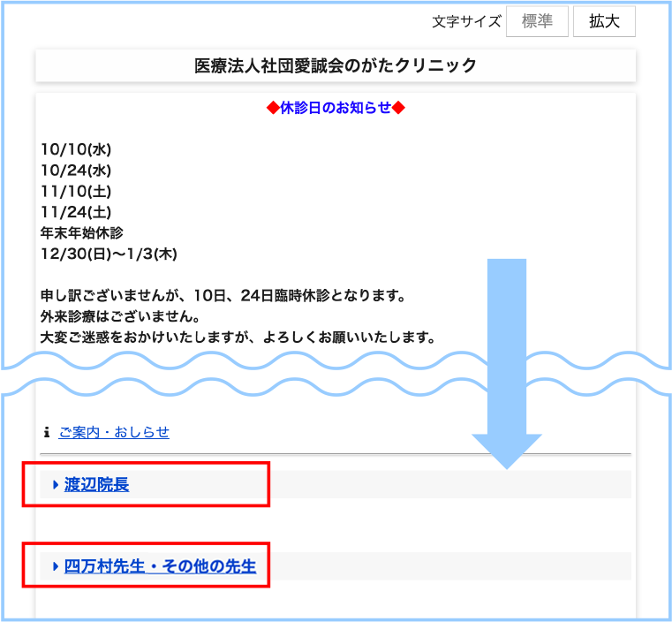Click the 文字サイズ label
The width and height of the screenshot is (672, 622).
click(466, 22)
